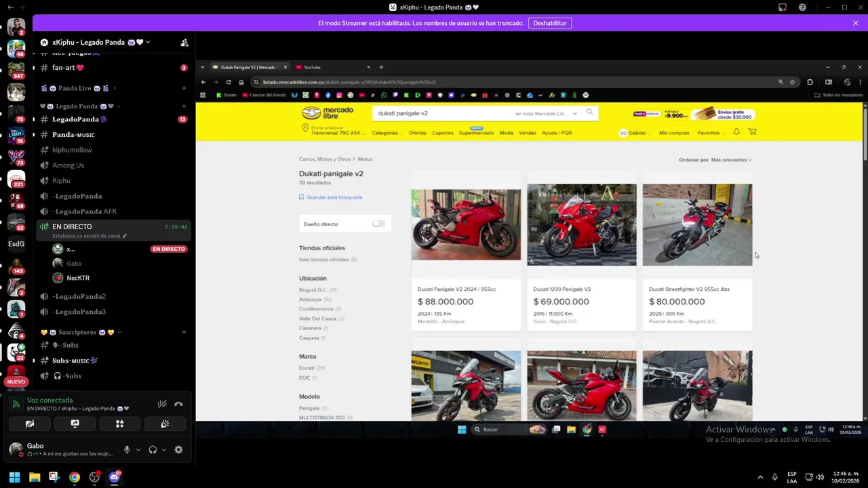Open the Activities launcher button
The width and height of the screenshot is (868, 488).
tap(119, 424)
